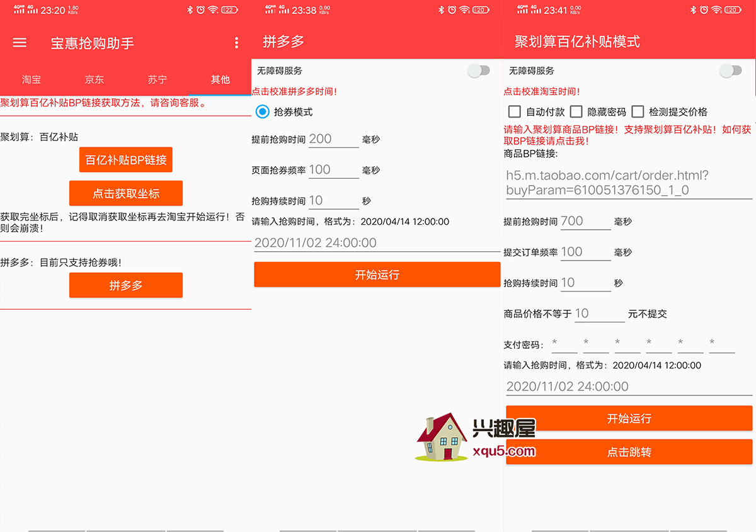Viewport: 756px width, 532px height.
Task: Toggle 无障碍服务 switch on the 拼多多 screen
Action: pyautogui.click(x=479, y=71)
